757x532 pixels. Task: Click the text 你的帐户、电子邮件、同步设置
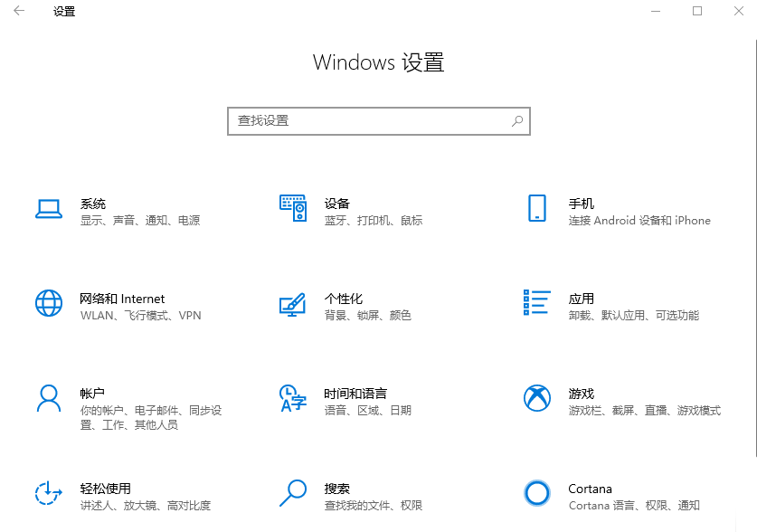point(151,418)
